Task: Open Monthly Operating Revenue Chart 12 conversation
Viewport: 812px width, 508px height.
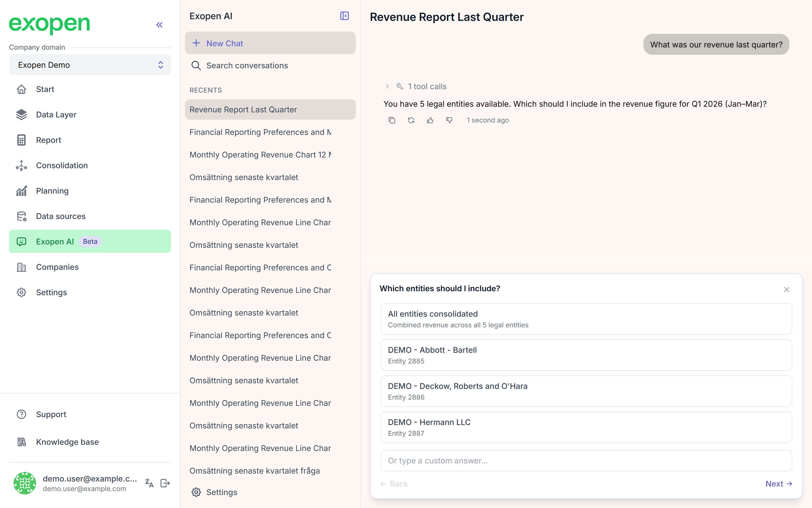Action: click(270, 155)
